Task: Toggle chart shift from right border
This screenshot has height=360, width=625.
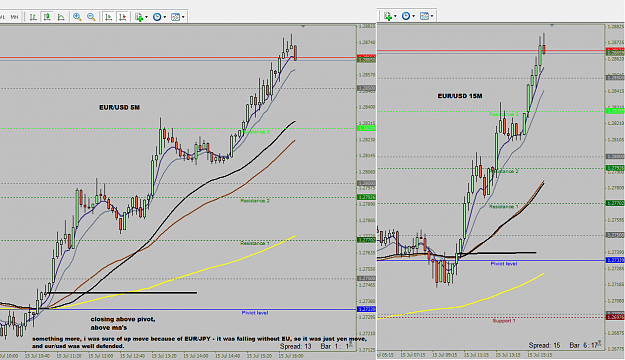Action: pos(122,17)
